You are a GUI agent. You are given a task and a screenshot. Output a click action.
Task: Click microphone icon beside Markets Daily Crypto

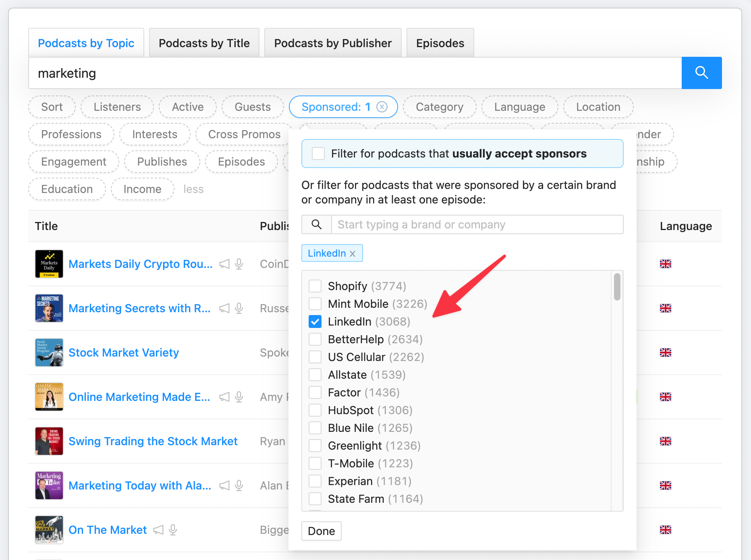[x=239, y=264]
